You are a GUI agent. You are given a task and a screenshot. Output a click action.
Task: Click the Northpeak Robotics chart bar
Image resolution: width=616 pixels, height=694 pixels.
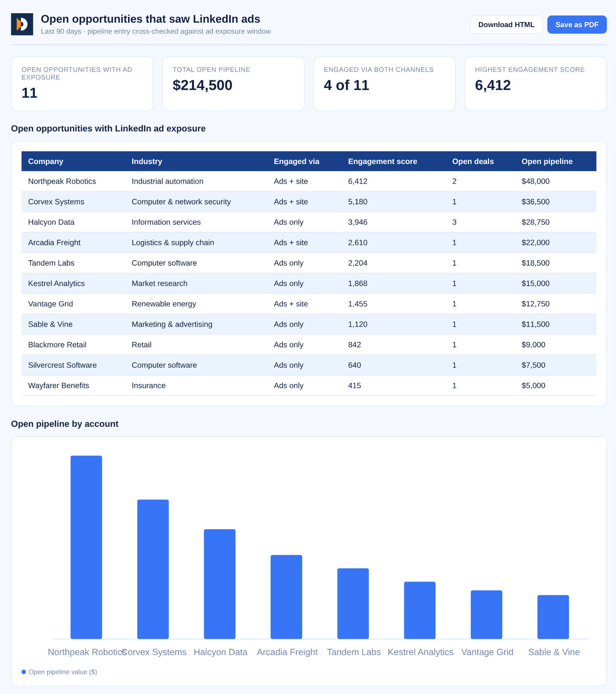(x=86, y=547)
